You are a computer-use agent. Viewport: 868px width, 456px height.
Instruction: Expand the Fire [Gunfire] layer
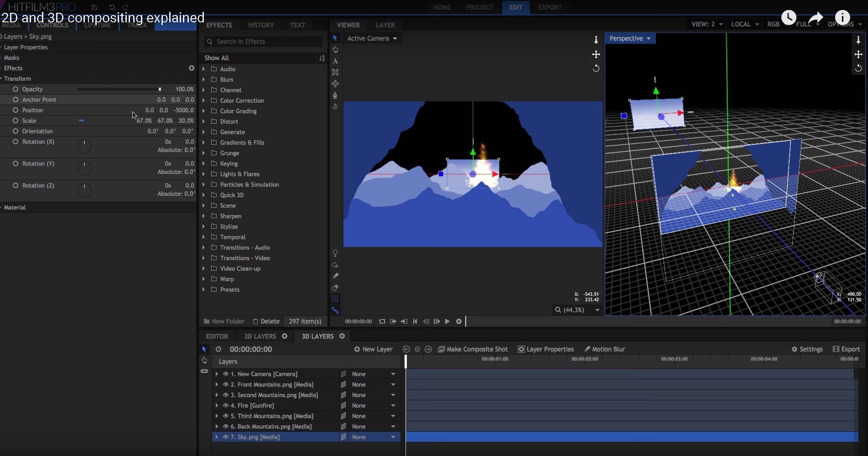point(217,405)
